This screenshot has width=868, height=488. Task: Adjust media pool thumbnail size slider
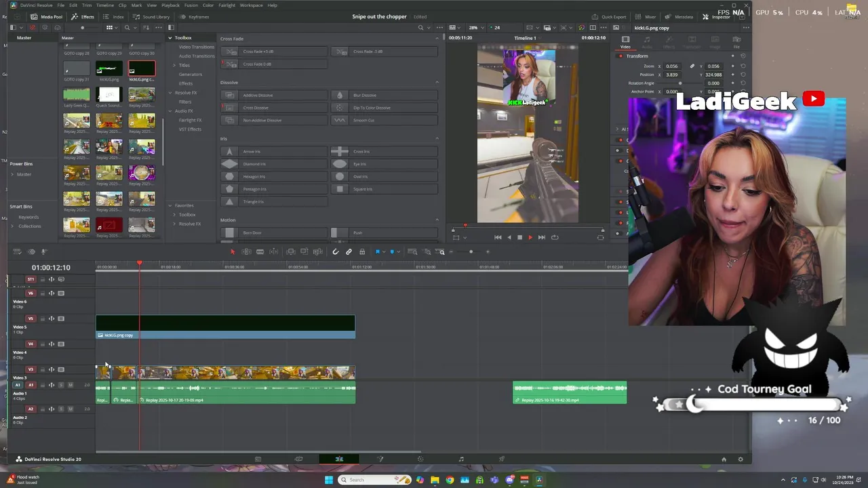(83, 28)
